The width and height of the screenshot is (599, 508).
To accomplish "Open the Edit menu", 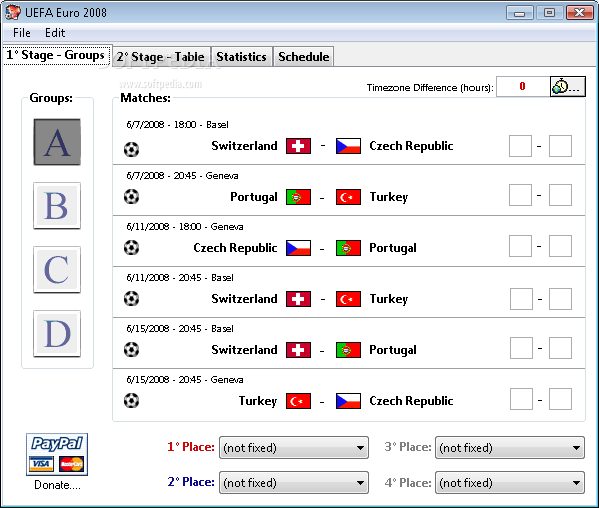I will pos(55,33).
